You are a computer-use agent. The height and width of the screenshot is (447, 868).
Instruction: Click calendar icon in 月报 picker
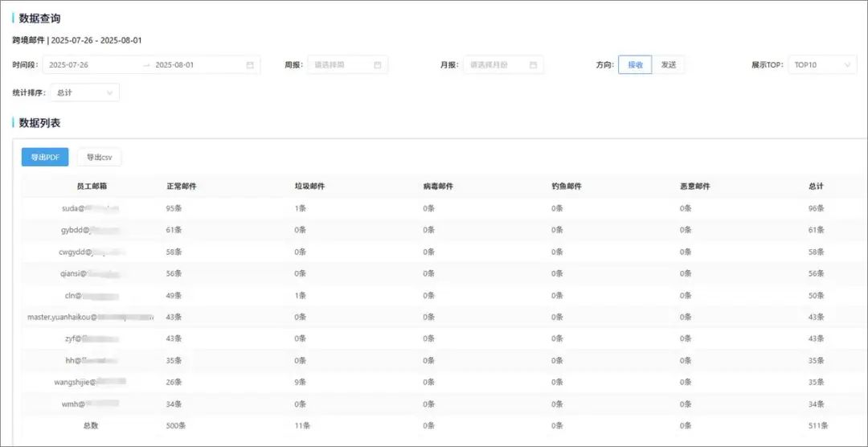(x=533, y=65)
